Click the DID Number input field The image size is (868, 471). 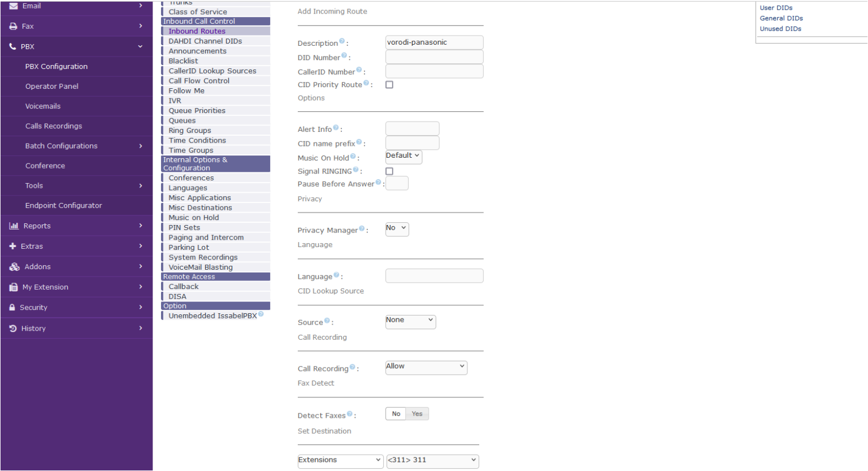(434, 57)
